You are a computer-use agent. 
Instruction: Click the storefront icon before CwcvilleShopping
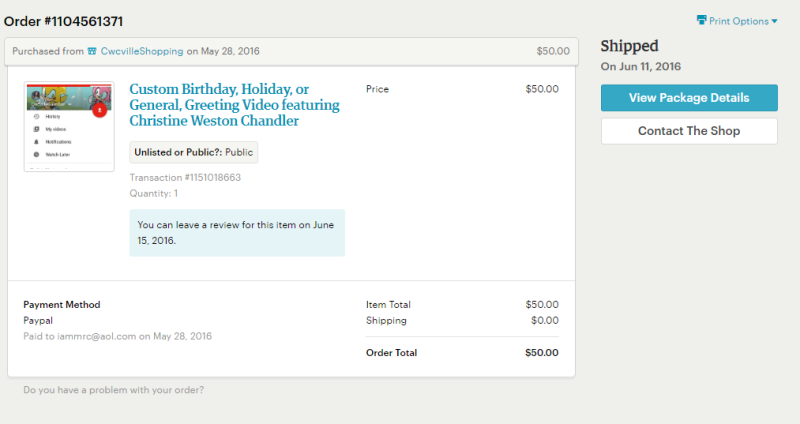pyautogui.click(x=92, y=51)
